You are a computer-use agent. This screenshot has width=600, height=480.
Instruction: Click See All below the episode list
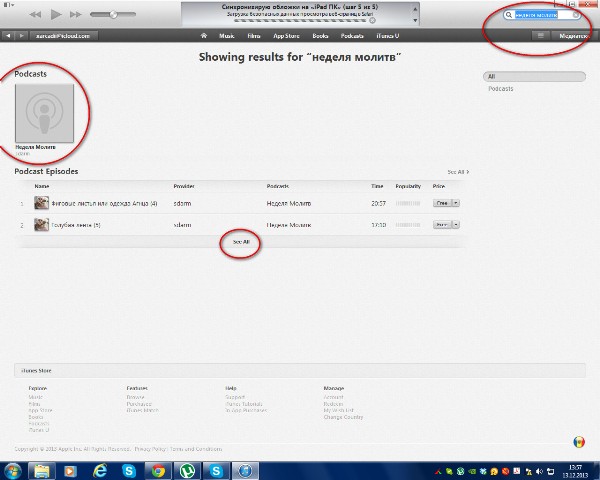click(240, 242)
